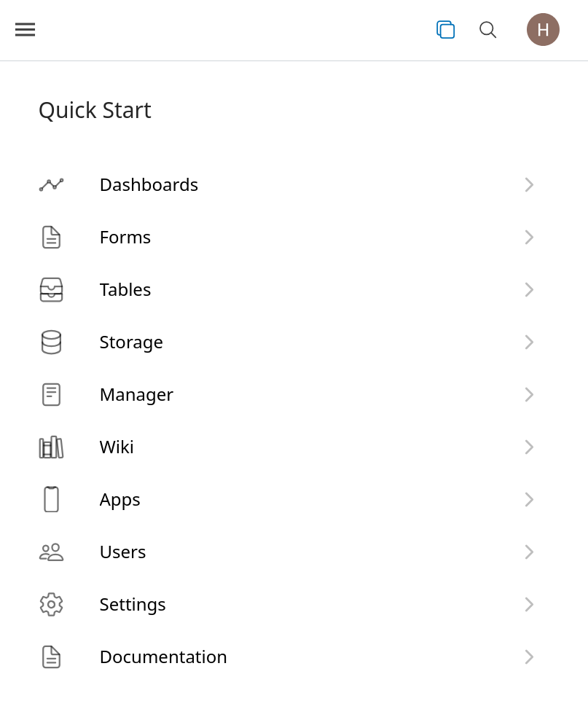Click the blue copy windows icon
The width and height of the screenshot is (588, 709).
(x=445, y=30)
